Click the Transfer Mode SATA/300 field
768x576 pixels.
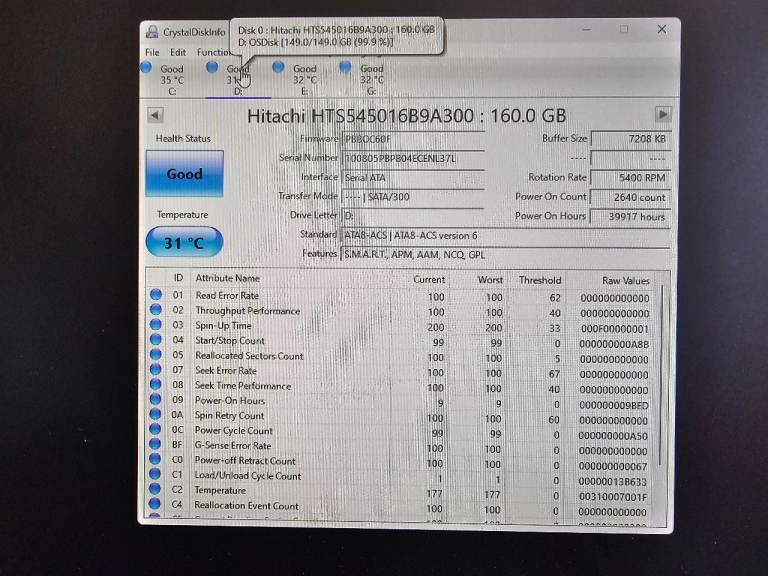[413, 197]
